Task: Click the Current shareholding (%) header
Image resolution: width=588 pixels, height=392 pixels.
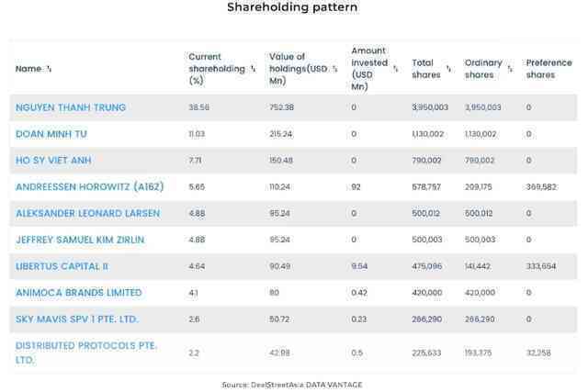Action: pos(217,69)
